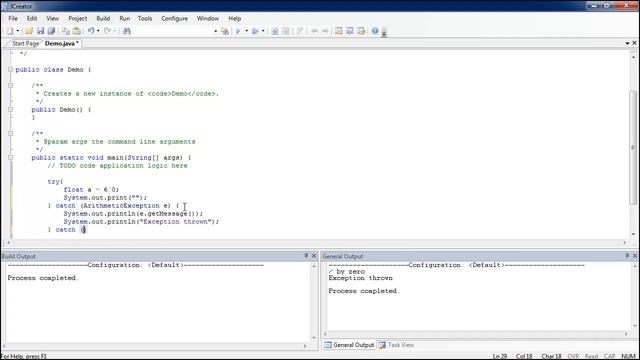Open the Project menu
The image size is (640, 360).
point(78,18)
